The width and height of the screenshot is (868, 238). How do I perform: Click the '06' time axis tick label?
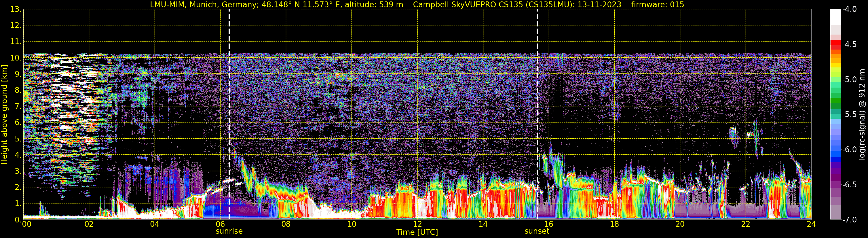tap(220, 224)
